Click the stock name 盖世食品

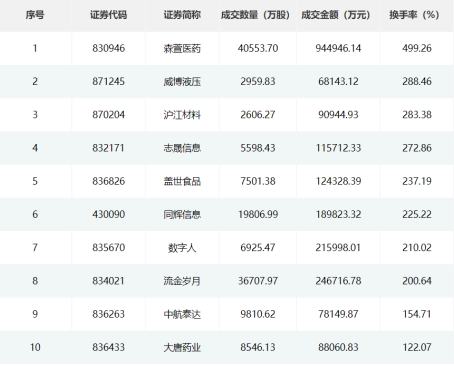coord(182,181)
